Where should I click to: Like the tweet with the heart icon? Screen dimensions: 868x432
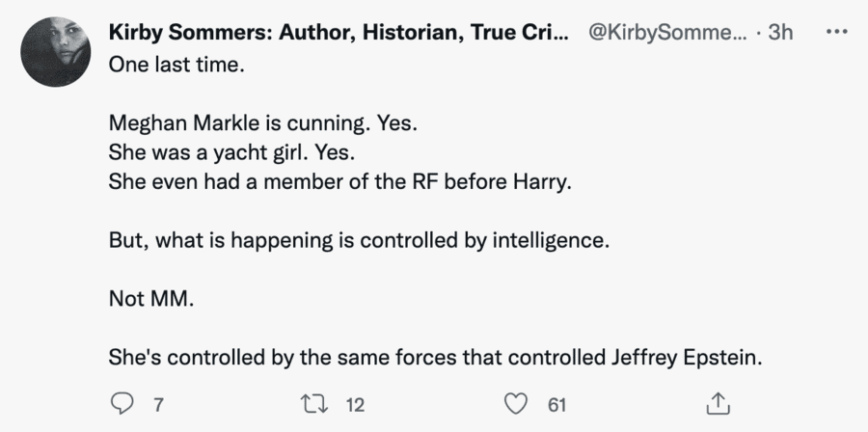click(x=518, y=403)
